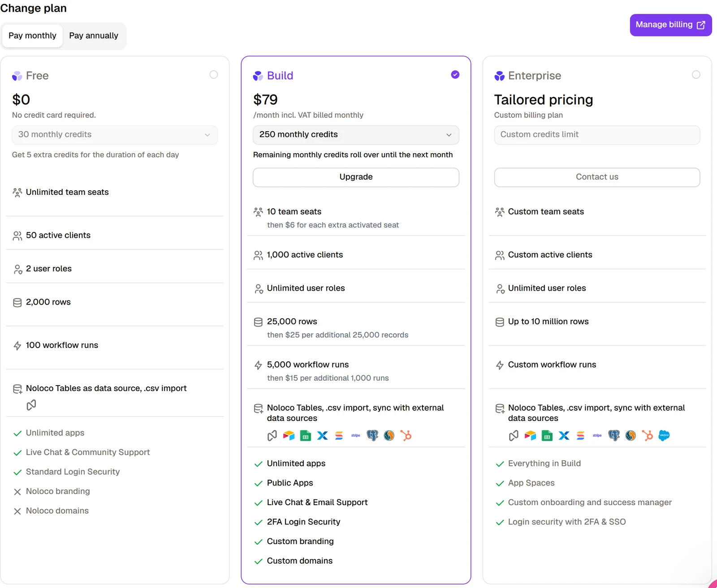
Task: Click 'Custom onboarding and success manager' text
Action: [590, 502]
